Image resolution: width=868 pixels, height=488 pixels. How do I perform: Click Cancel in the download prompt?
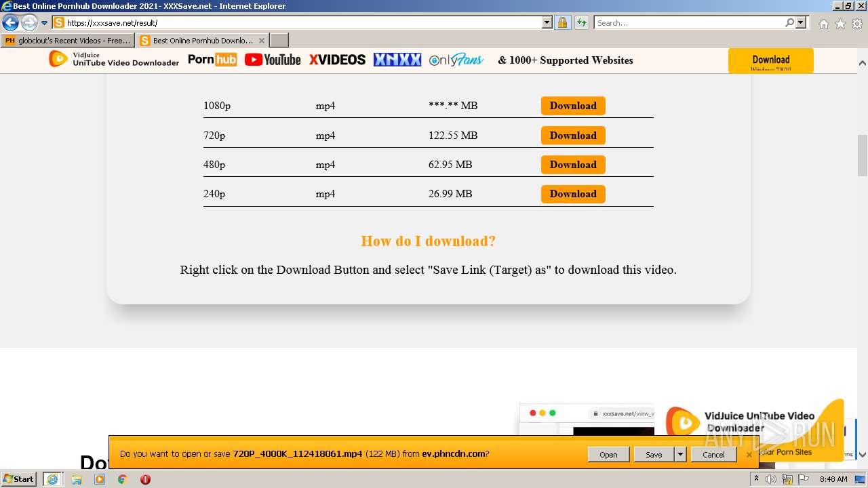[x=713, y=455]
